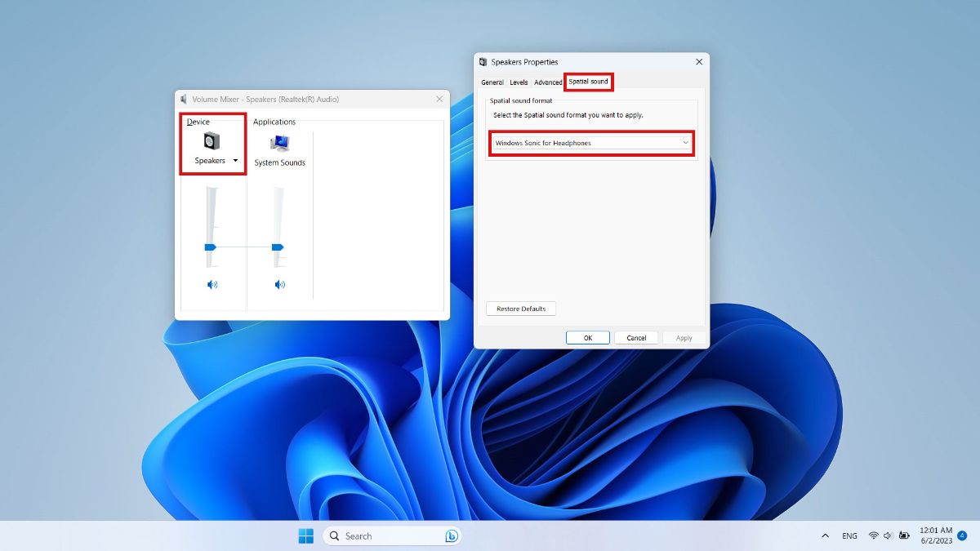The image size is (980, 551).
Task: Switch to the Advanced tab
Action: (x=548, y=82)
